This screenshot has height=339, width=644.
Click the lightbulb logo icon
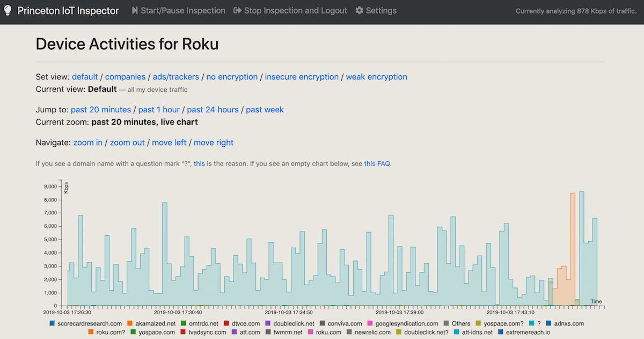[x=8, y=11]
